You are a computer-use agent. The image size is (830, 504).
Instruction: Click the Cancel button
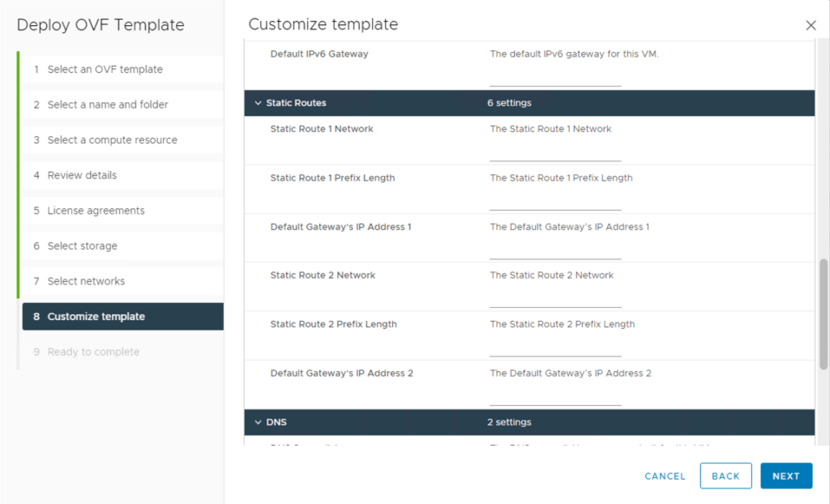coord(665,476)
